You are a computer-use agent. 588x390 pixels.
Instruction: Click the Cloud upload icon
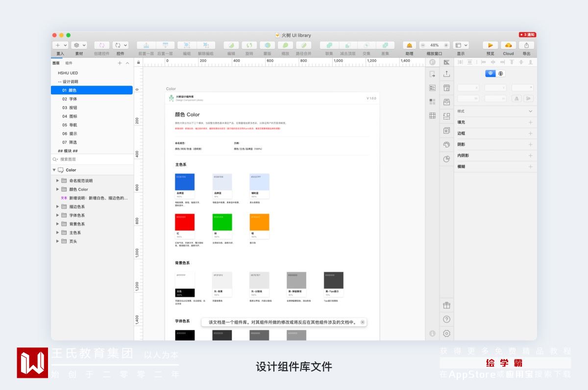point(509,45)
